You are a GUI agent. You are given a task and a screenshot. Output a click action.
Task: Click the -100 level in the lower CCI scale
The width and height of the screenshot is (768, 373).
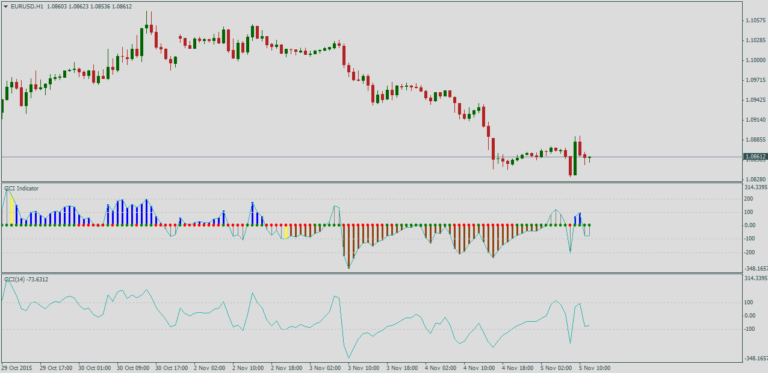[x=752, y=329]
